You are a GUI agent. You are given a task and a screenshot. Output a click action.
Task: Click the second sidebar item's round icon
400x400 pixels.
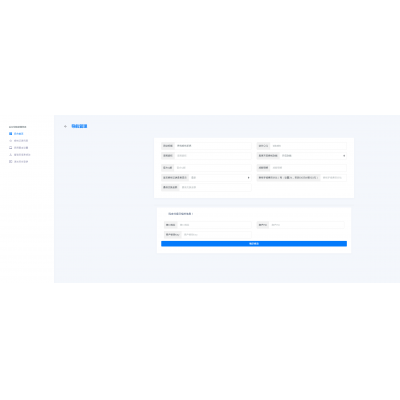(x=11, y=141)
